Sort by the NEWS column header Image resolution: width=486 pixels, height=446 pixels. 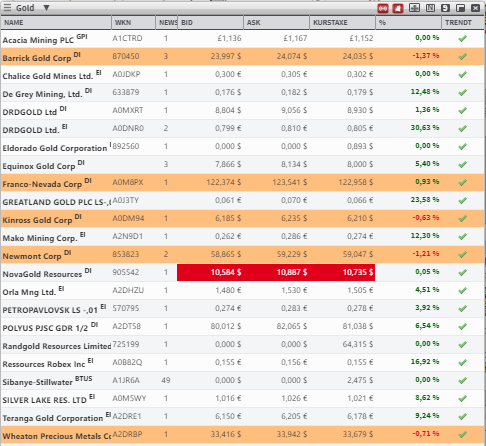click(167, 23)
